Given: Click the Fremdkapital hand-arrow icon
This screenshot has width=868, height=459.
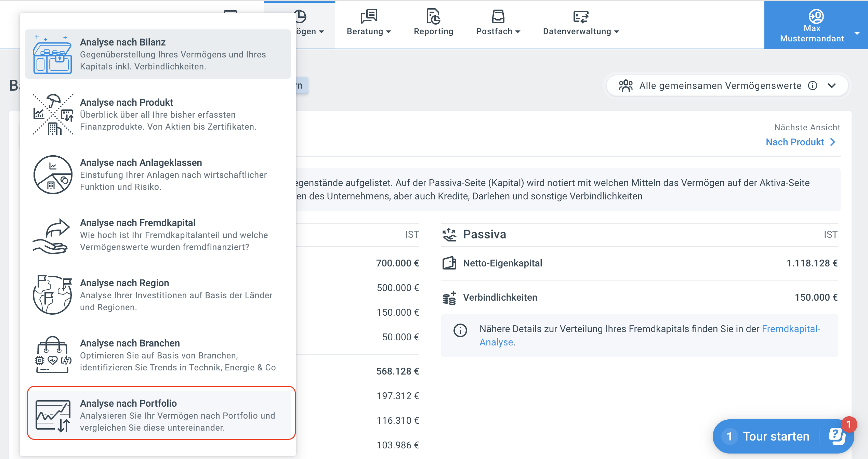Looking at the screenshot, I should (x=52, y=236).
